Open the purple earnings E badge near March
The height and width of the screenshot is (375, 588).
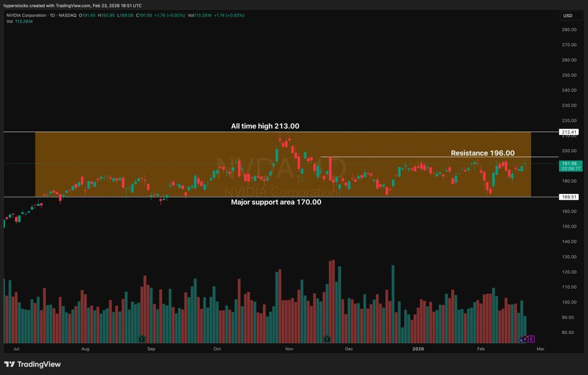point(532,339)
